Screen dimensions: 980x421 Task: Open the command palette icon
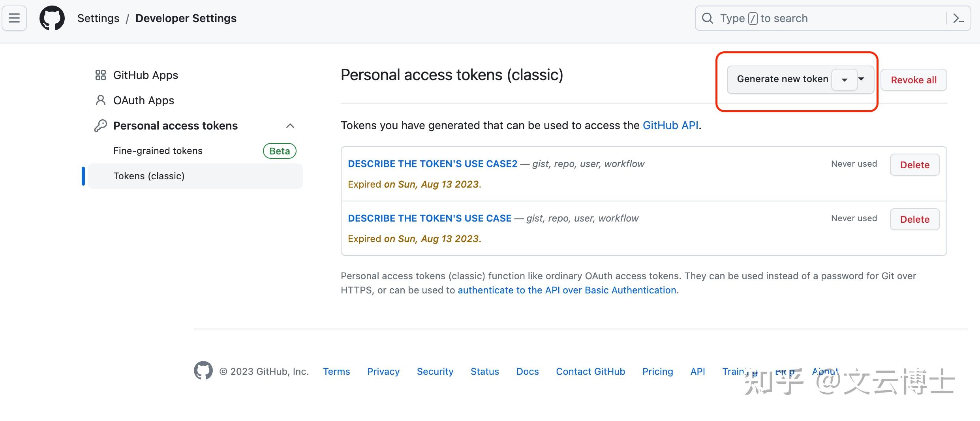click(958, 18)
